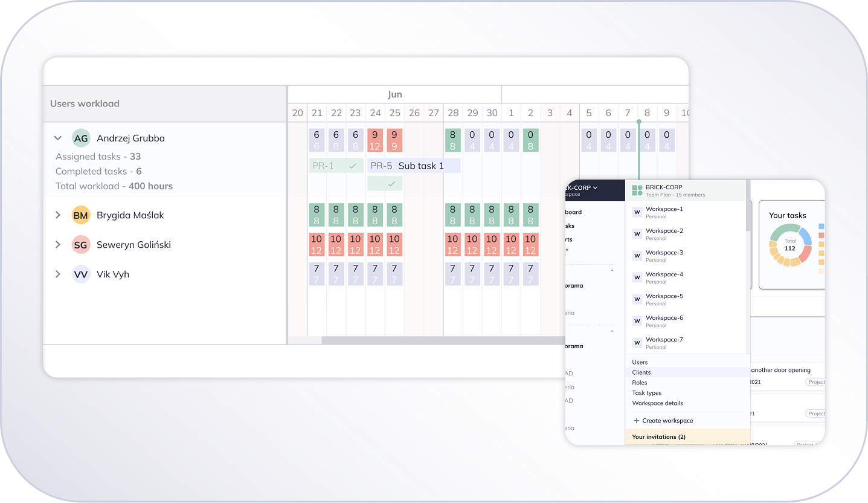Click the red segment of Your tasks donut
This screenshot has width=868, height=503.
click(804, 254)
